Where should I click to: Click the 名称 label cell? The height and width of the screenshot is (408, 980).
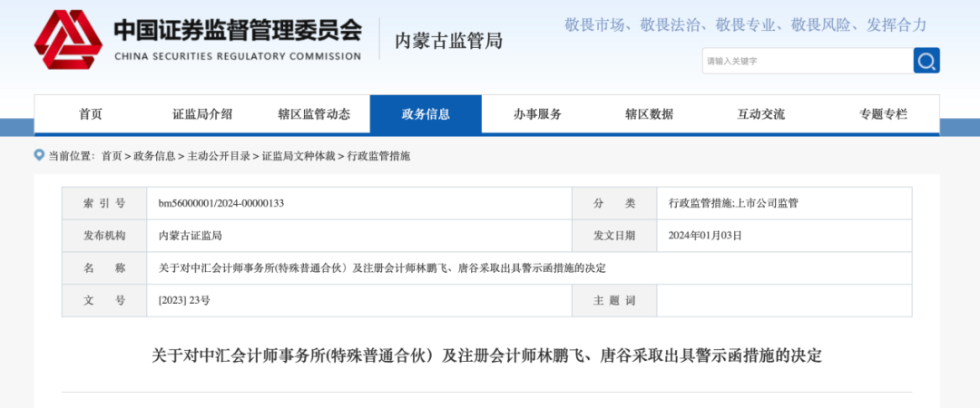point(104,268)
